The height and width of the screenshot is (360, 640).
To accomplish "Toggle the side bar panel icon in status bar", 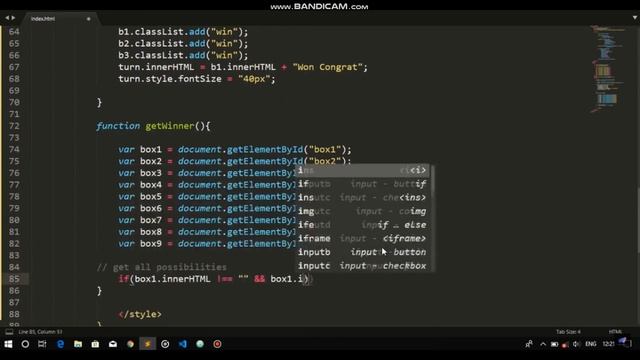I will click(x=9, y=332).
